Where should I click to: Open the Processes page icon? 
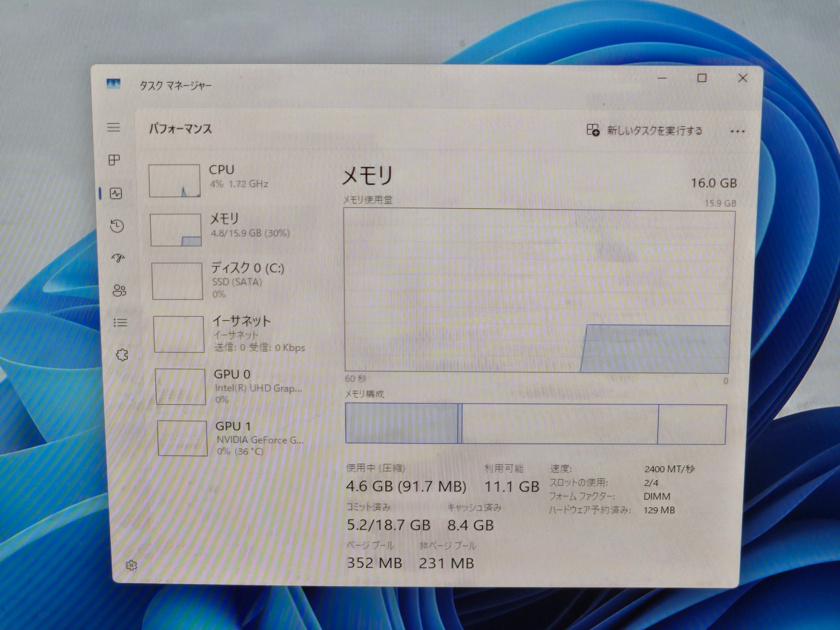114,160
